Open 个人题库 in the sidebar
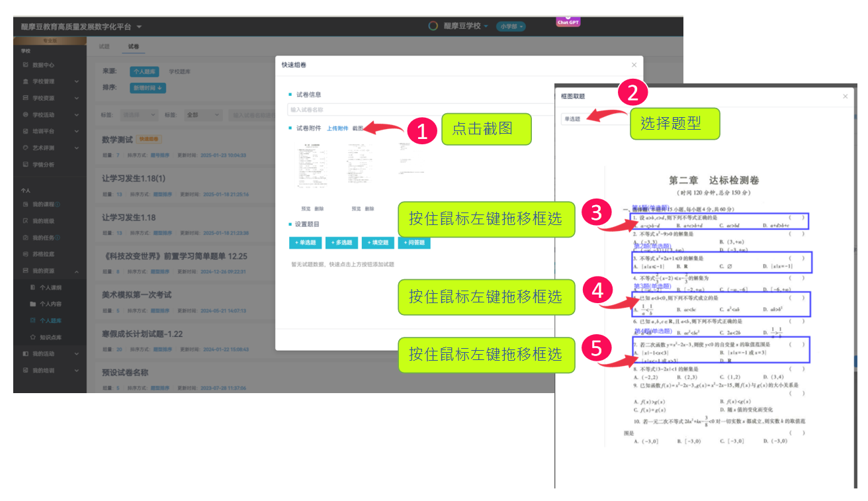Screen dimensions: 868x501 (x=50, y=321)
